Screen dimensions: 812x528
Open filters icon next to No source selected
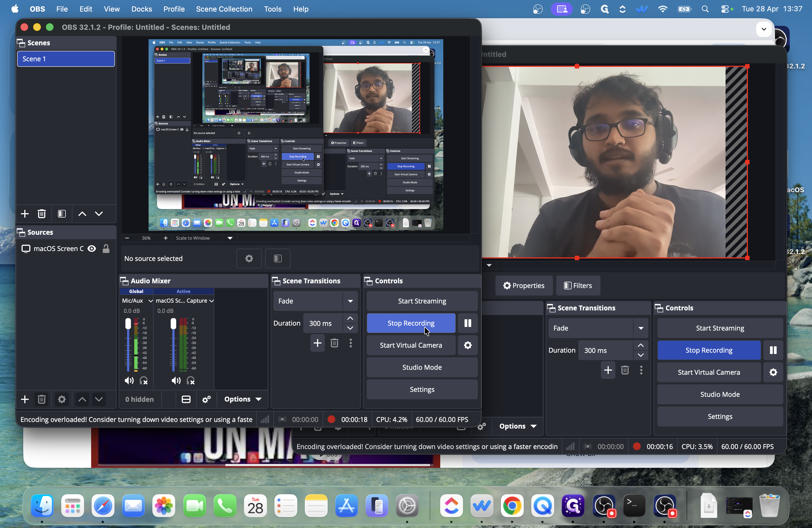(x=278, y=258)
